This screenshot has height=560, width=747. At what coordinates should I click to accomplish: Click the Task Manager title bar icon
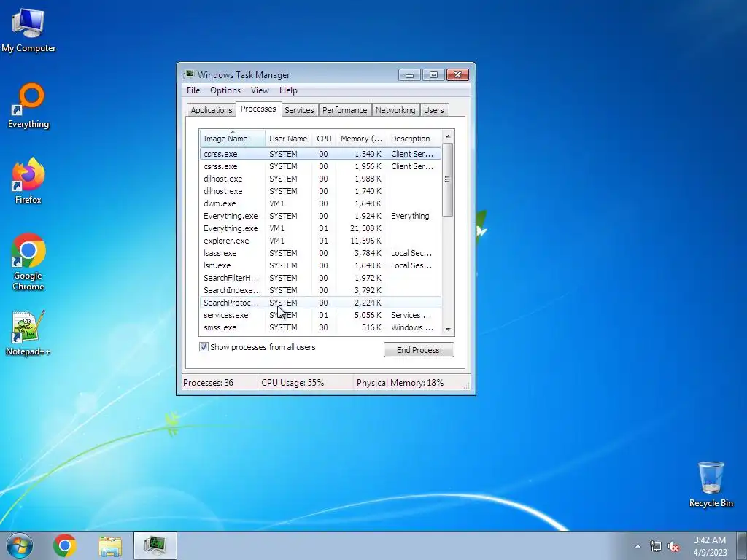click(189, 75)
